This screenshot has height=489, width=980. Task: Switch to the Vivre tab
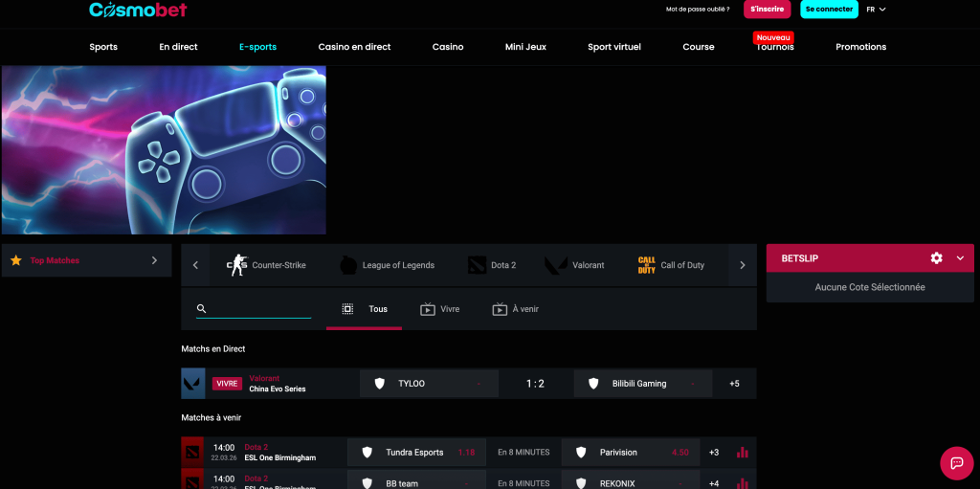[x=440, y=309]
